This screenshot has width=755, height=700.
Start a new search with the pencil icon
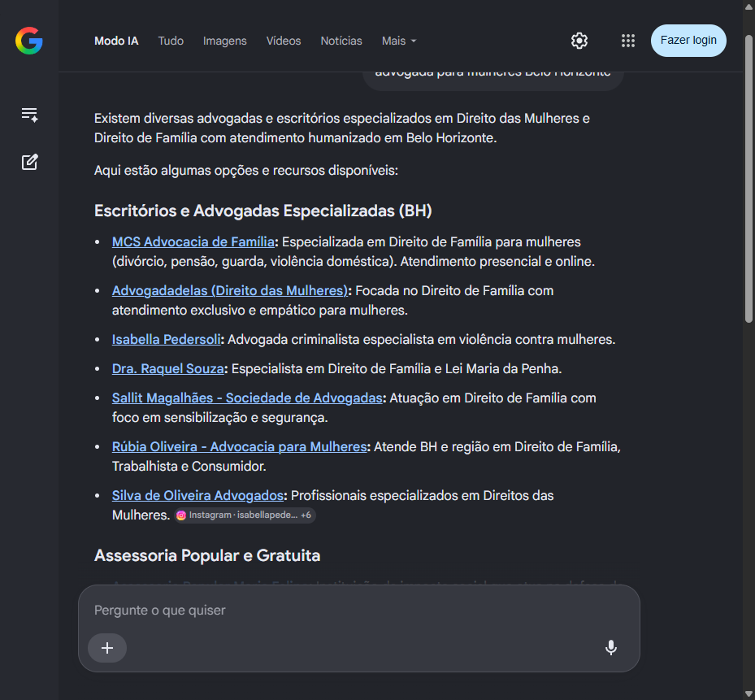click(x=29, y=162)
